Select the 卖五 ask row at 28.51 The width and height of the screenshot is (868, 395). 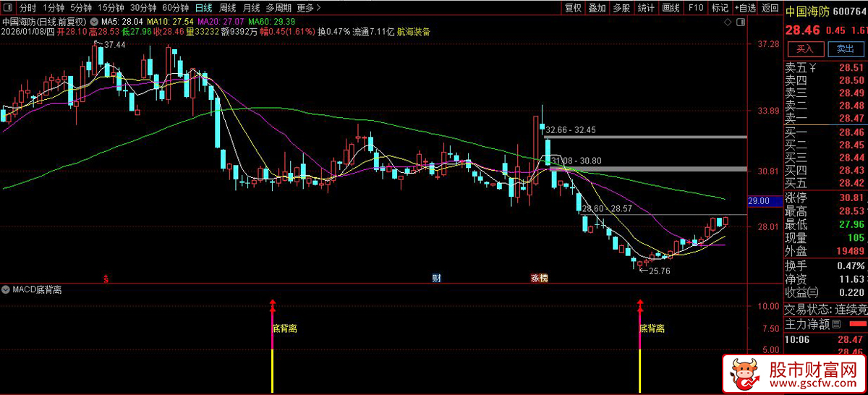826,68
